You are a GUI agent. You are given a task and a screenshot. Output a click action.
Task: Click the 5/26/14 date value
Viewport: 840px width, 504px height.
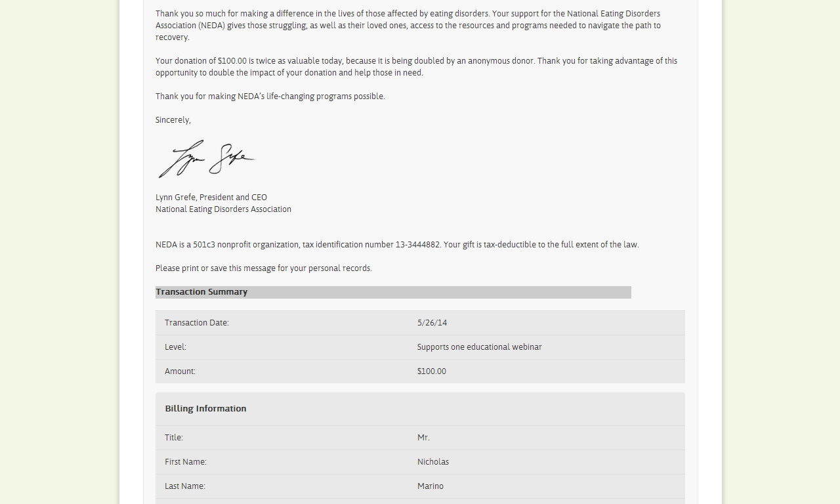[432, 323]
